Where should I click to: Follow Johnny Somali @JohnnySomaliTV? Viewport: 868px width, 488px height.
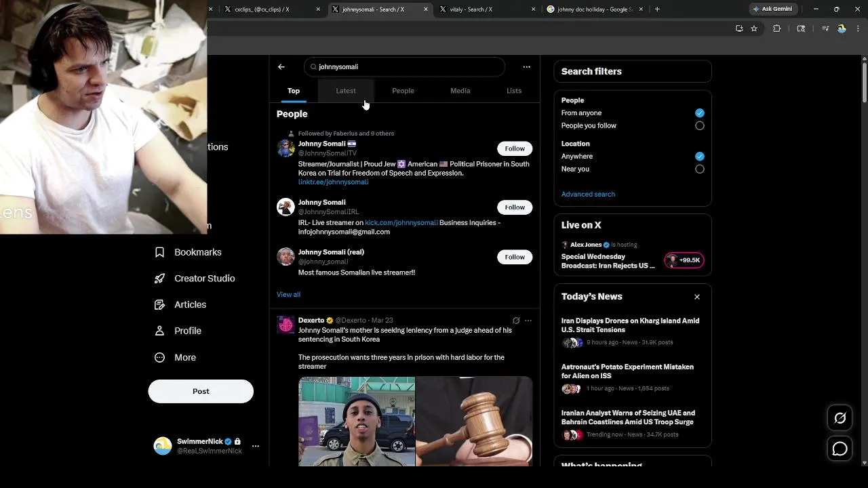[x=515, y=148]
